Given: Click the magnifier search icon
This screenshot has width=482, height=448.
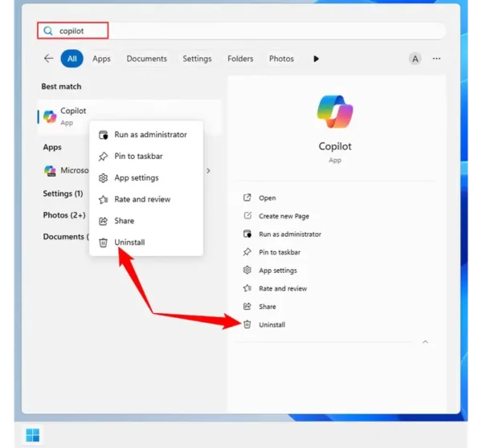Looking at the screenshot, I should [48, 31].
